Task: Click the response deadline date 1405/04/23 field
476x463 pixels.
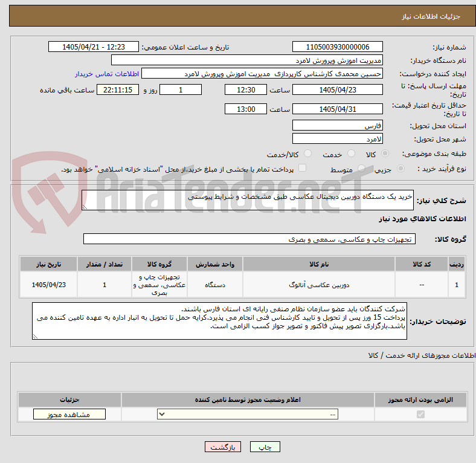Action: (337, 90)
